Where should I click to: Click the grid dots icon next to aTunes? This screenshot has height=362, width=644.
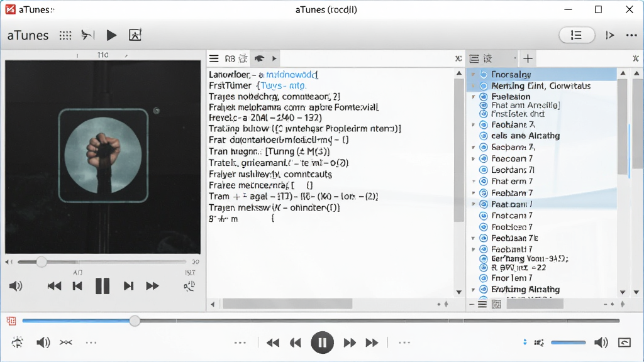click(65, 35)
